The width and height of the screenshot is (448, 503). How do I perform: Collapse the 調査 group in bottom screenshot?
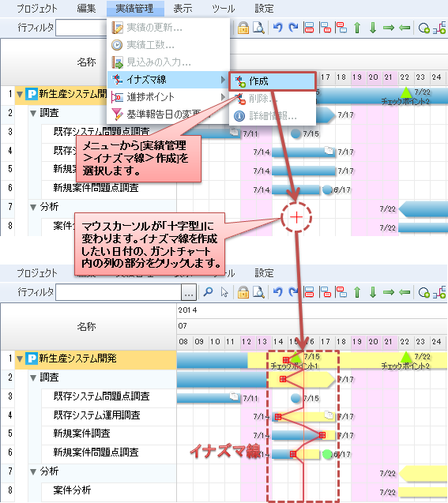click(x=32, y=378)
